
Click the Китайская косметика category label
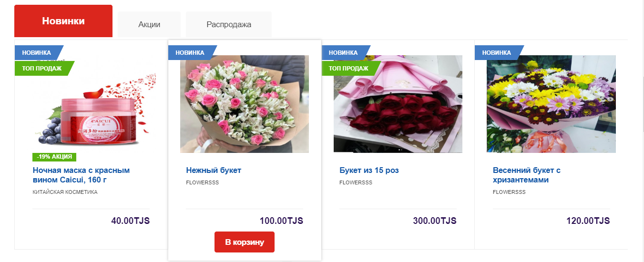click(65, 192)
